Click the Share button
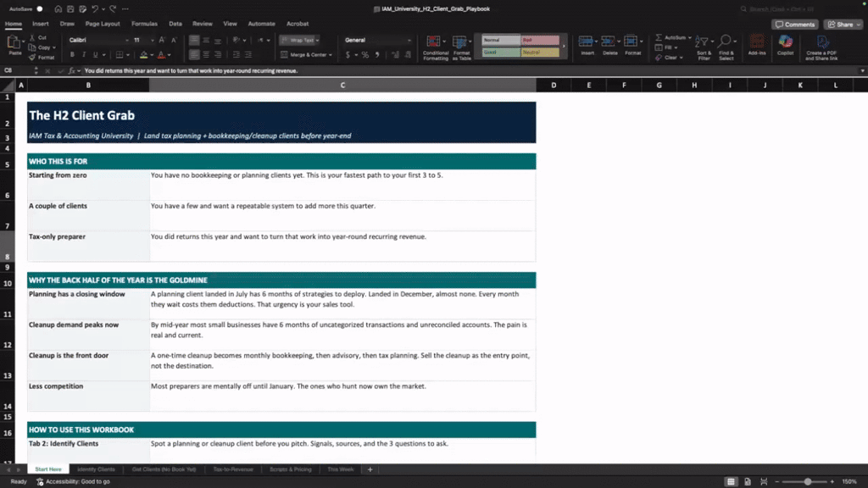 843,25
